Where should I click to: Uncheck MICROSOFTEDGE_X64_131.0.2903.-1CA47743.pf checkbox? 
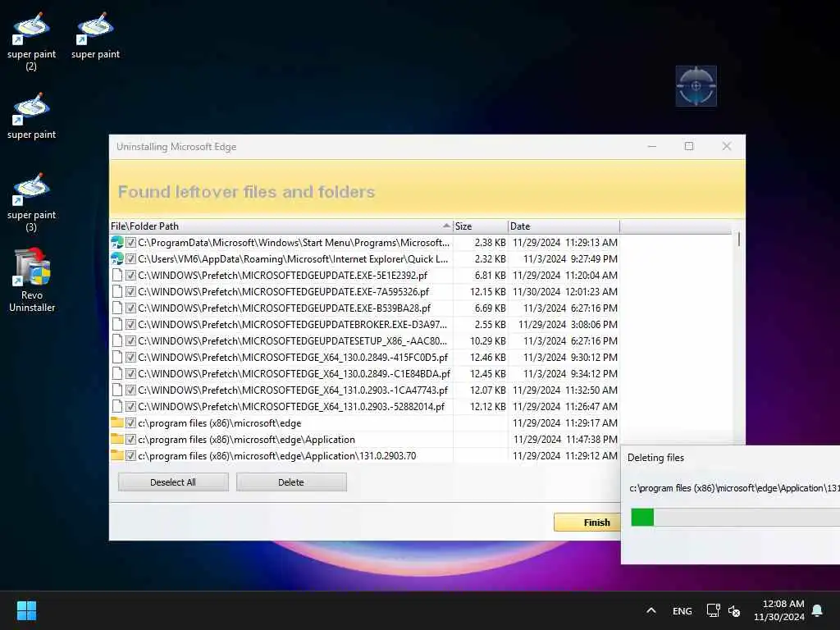130,390
